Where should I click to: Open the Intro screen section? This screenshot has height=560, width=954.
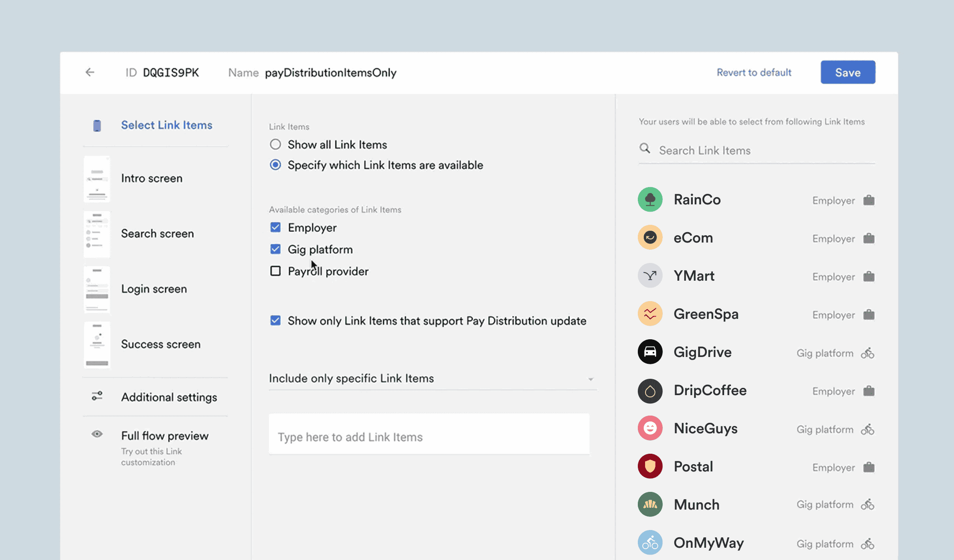point(152,178)
